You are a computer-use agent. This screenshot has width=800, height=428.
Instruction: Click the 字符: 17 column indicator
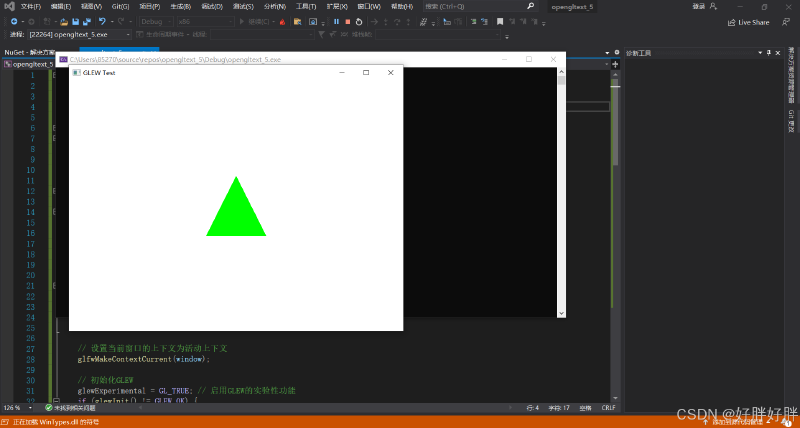tap(559, 408)
